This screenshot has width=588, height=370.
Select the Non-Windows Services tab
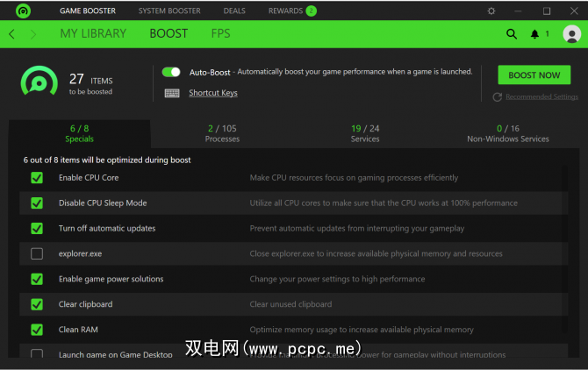tap(508, 133)
